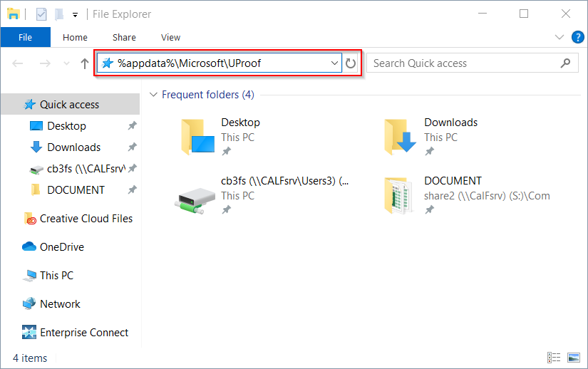Open the Recent locations dropdown arrow

click(66, 63)
